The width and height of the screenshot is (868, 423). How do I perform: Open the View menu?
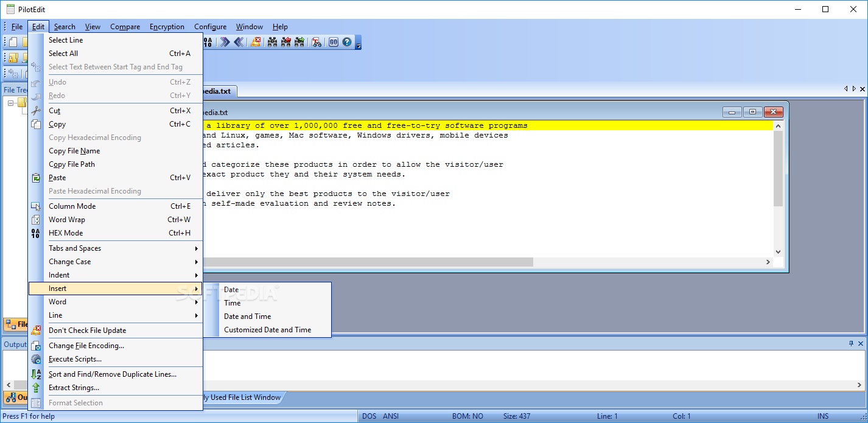[x=93, y=27]
